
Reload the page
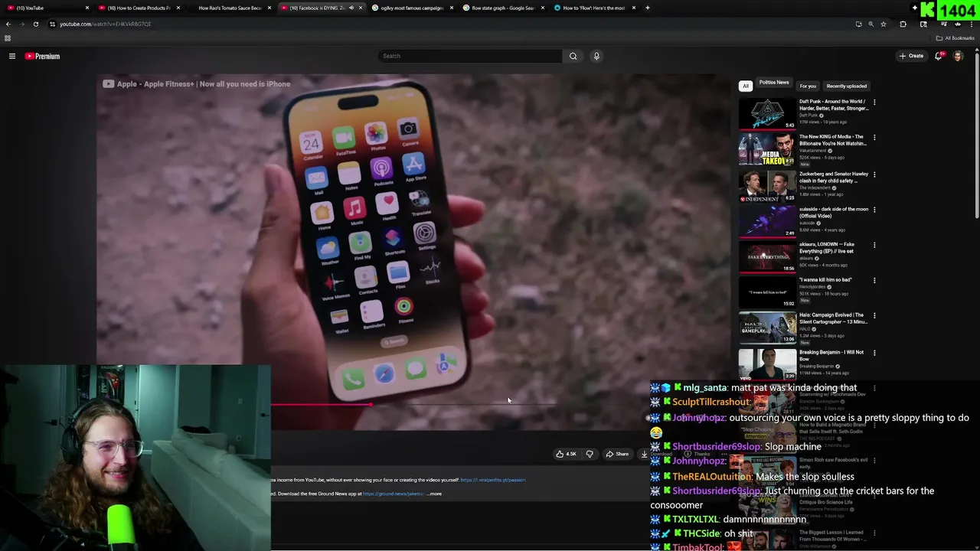point(35,24)
